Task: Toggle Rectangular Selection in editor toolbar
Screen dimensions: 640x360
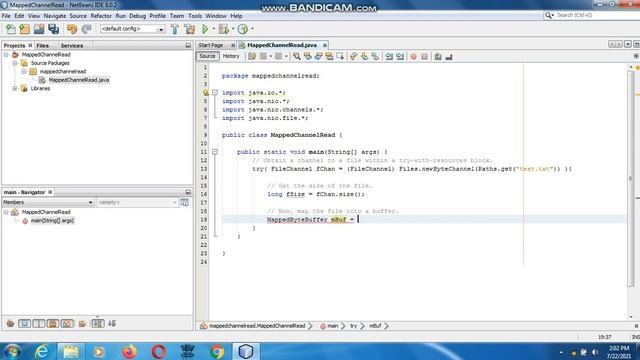Action: point(340,56)
